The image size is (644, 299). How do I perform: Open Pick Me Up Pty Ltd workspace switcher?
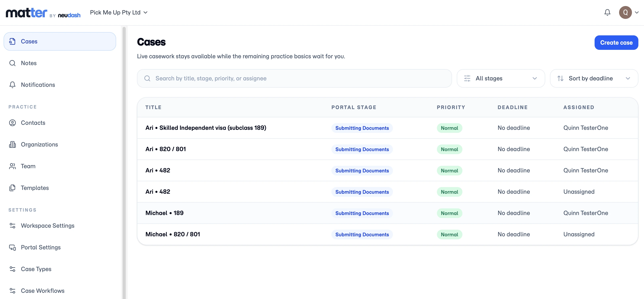tap(119, 12)
